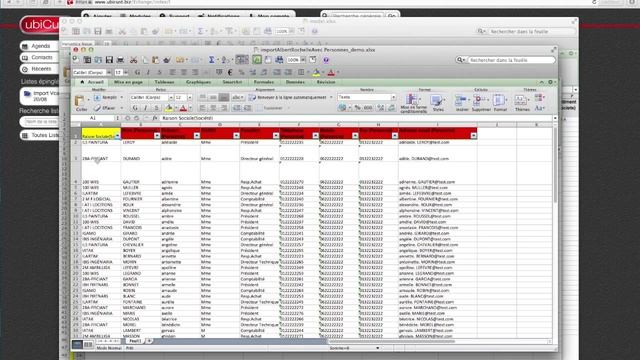The image size is (640, 360).
Task: Click Toutes Listes button in ubiCust sidebar
Action: pos(40,135)
